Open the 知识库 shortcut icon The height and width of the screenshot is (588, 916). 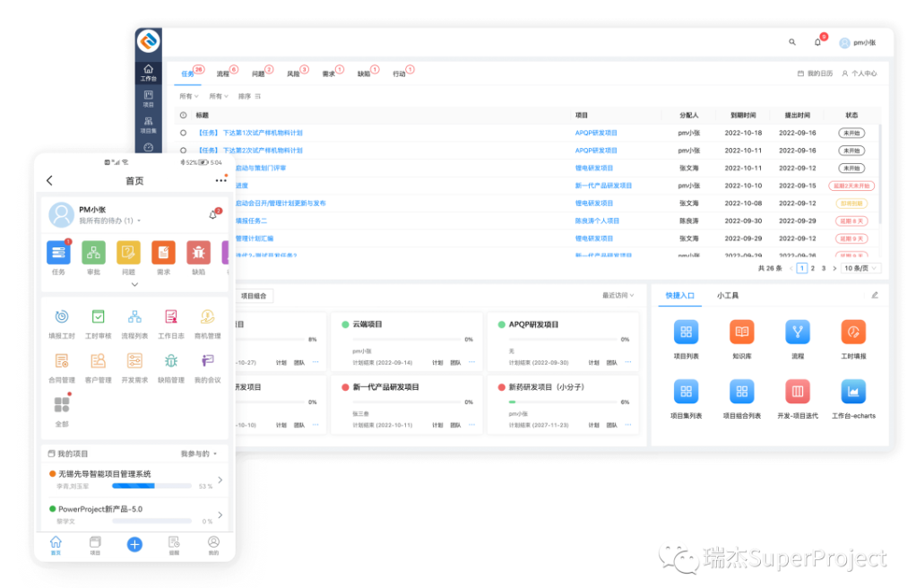741,333
